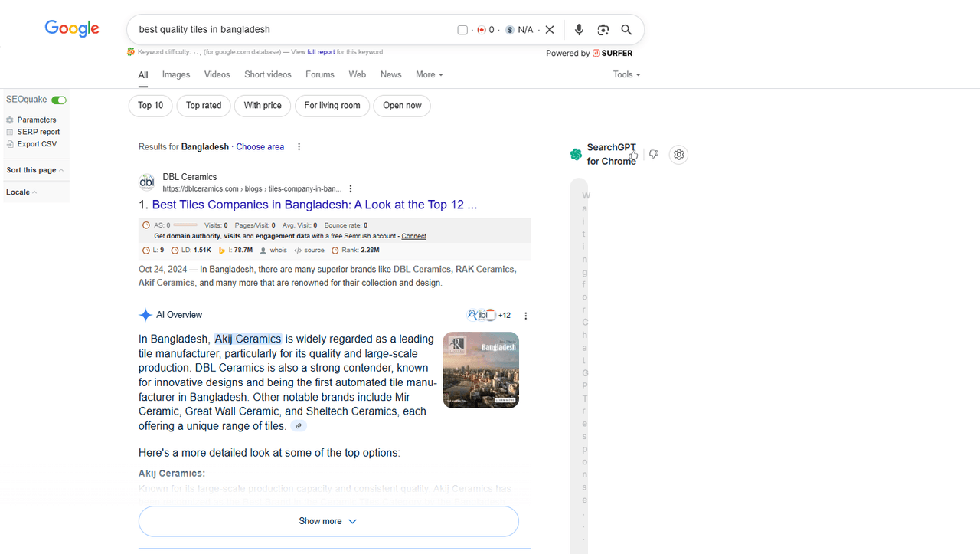Screen dimensions: 980x554
Task: Go to the Forums tab
Action: click(x=320, y=74)
